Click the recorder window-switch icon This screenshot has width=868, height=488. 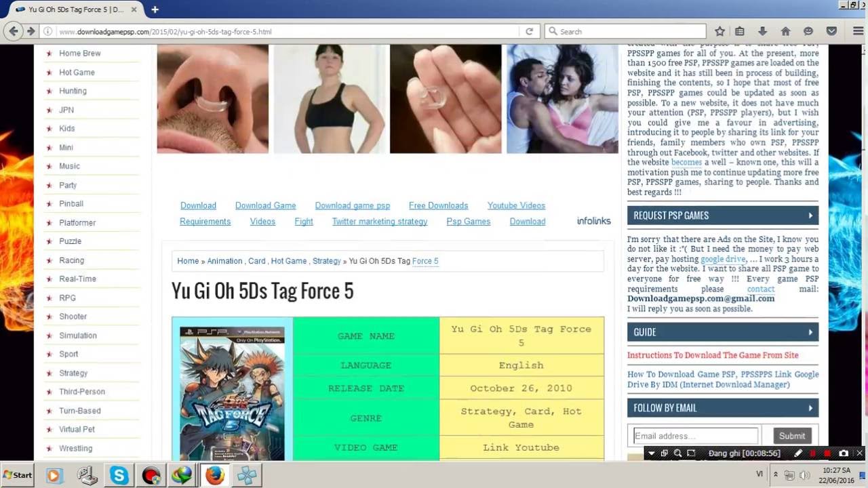(665, 453)
